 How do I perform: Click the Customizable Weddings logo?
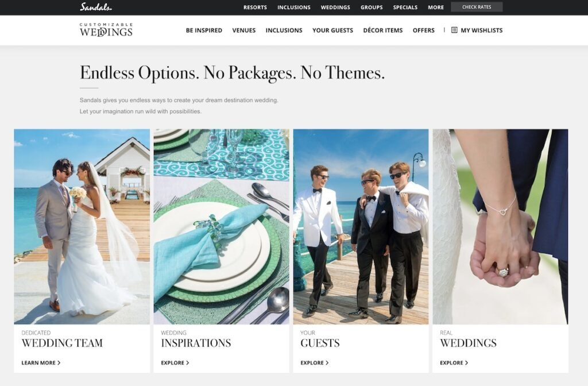106,30
